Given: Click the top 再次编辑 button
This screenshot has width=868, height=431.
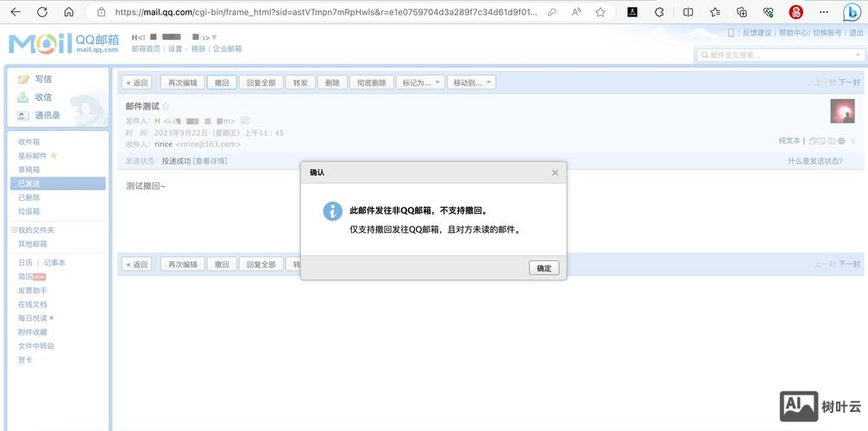Looking at the screenshot, I should [x=183, y=83].
